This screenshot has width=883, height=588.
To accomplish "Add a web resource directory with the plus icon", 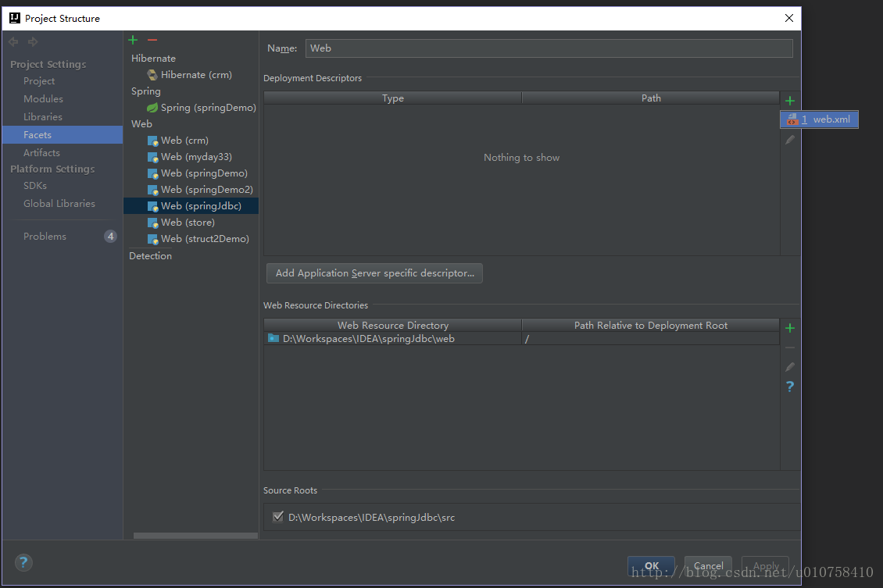I will pyautogui.click(x=789, y=328).
